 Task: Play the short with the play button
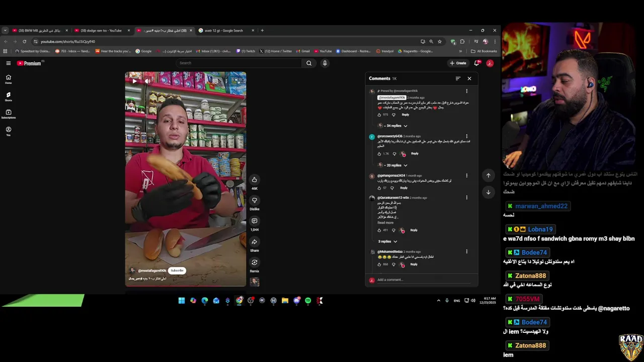pyautogui.click(x=134, y=80)
